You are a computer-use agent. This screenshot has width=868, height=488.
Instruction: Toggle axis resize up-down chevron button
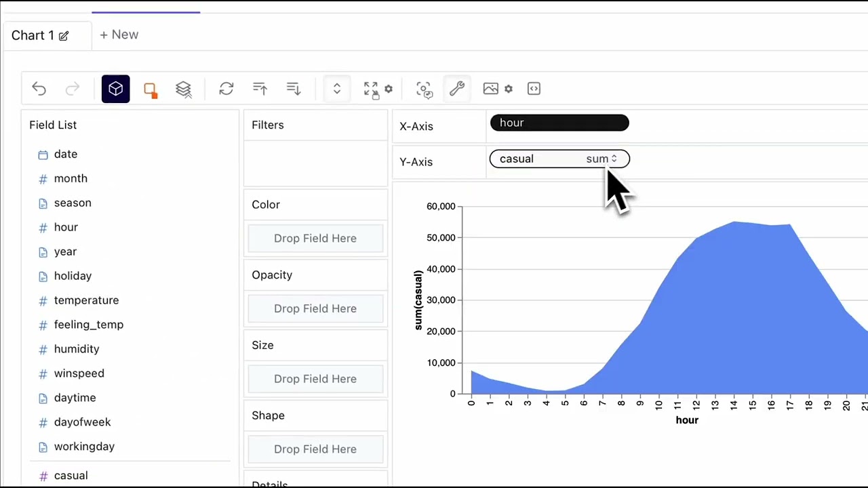337,89
